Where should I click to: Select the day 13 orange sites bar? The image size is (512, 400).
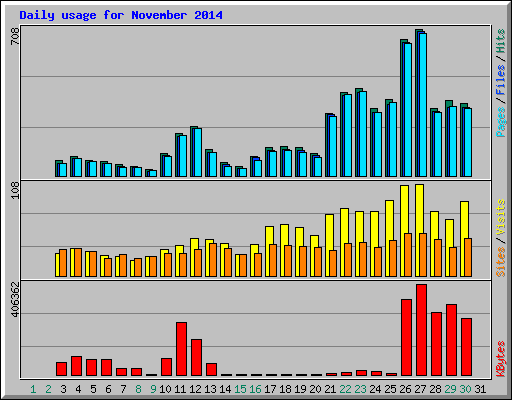click(x=213, y=260)
